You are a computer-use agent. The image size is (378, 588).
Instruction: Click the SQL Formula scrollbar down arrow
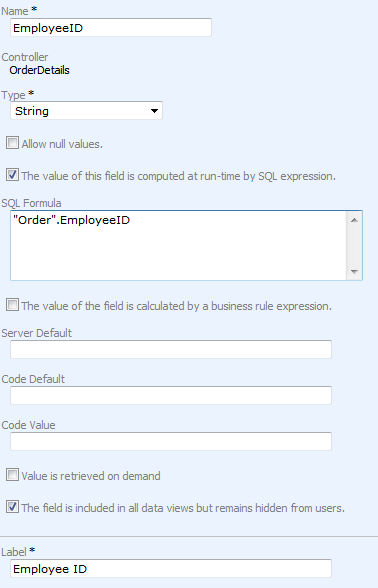[354, 272]
